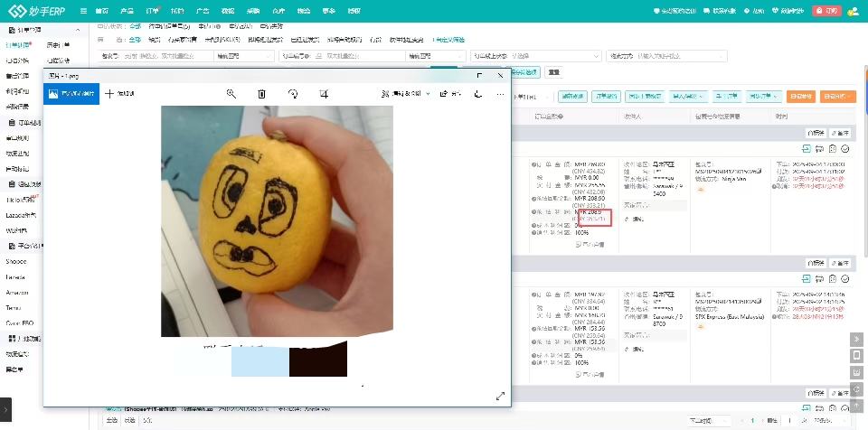Screen dimensions: 868x430
Task: Open the 订单 tab in top navigation
Action: pos(152,11)
